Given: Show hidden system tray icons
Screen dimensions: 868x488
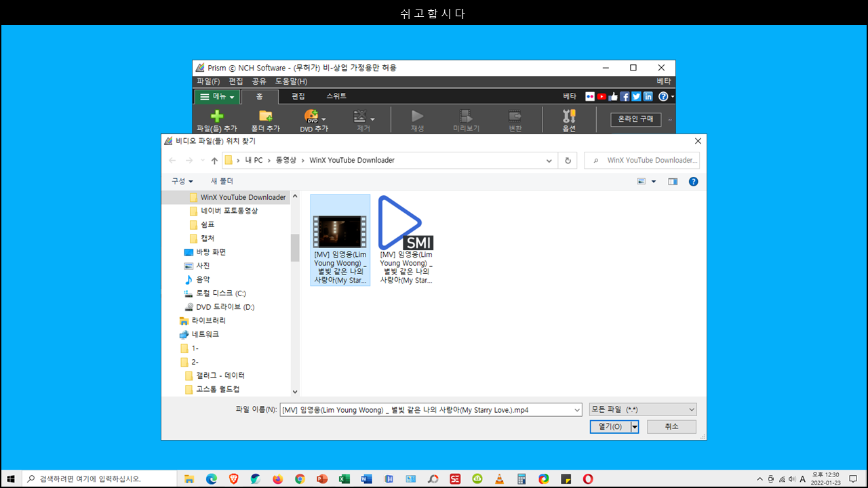Looking at the screenshot, I should pyautogui.click(x=759, y=479).
